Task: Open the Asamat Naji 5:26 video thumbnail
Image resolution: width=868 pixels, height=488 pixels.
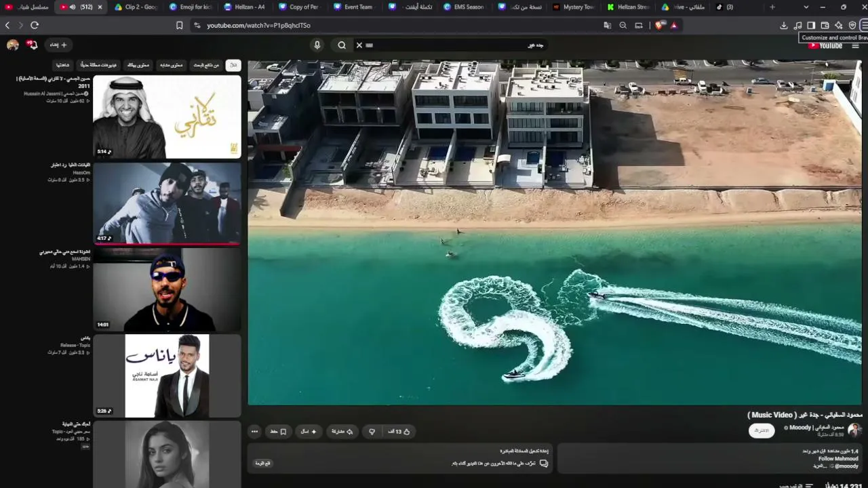Action: [167, 376]
